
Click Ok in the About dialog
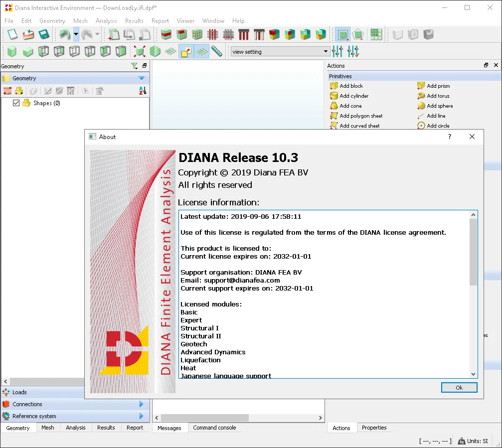pos(459,388)
